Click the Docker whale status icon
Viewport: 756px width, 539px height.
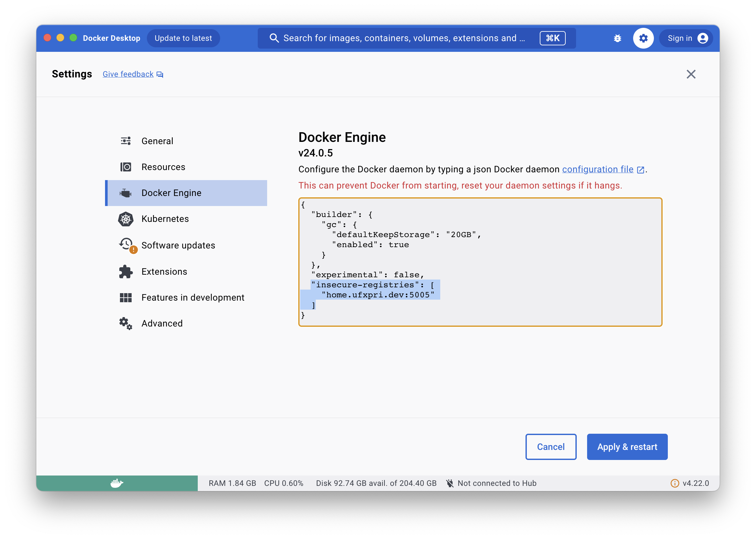(x=117, y=483)
